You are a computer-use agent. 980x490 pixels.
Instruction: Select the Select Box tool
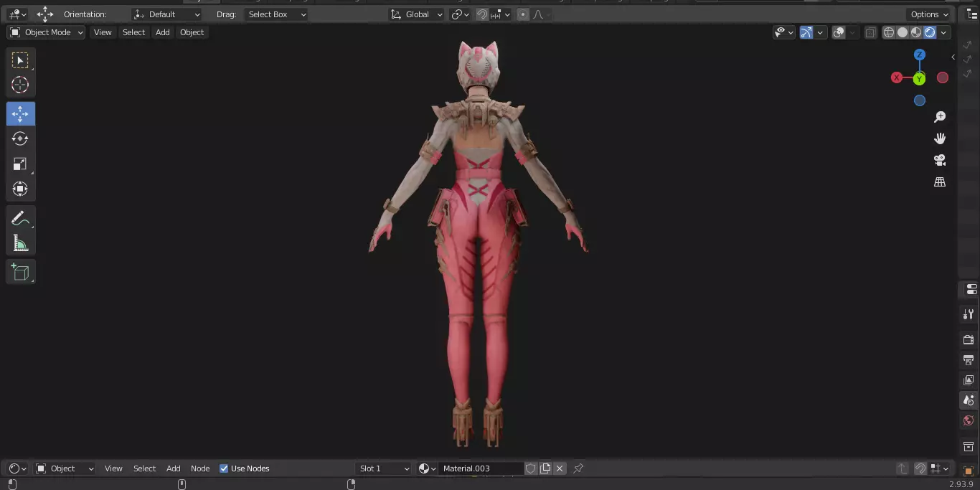(20, 60)
